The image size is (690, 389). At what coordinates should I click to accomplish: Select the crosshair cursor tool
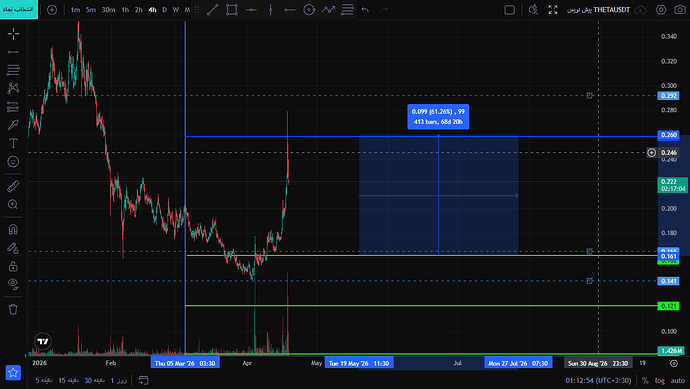point(13,33)
